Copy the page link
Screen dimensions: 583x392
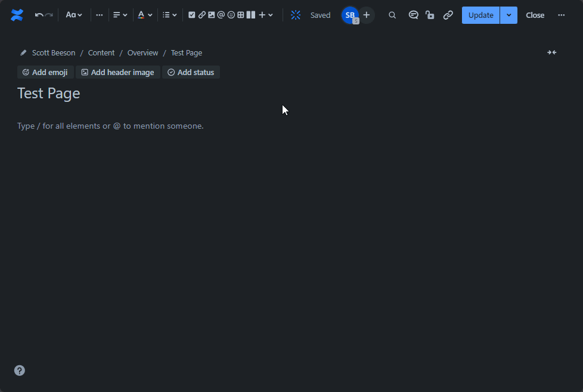448,15
